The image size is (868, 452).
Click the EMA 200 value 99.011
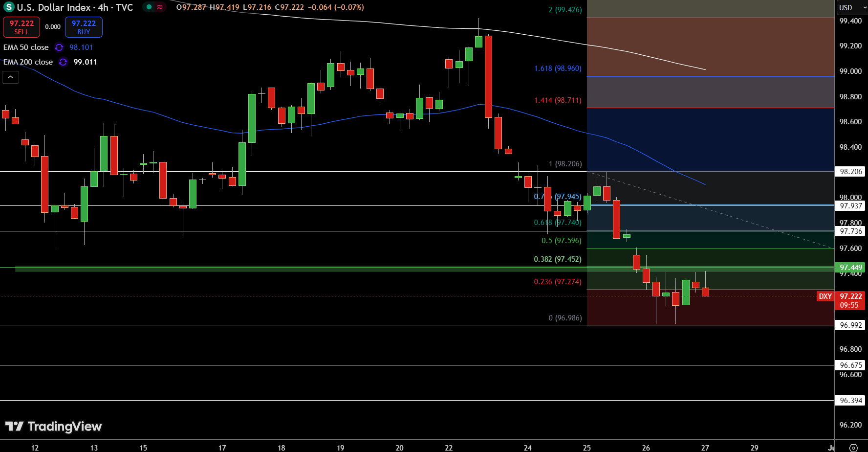[85, 62]
